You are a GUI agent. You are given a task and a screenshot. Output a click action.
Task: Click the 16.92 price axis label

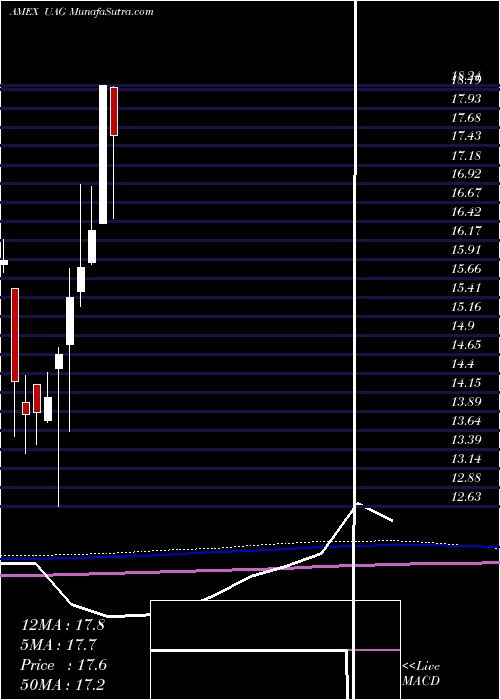pyautogui.click(x=466, y=174)
